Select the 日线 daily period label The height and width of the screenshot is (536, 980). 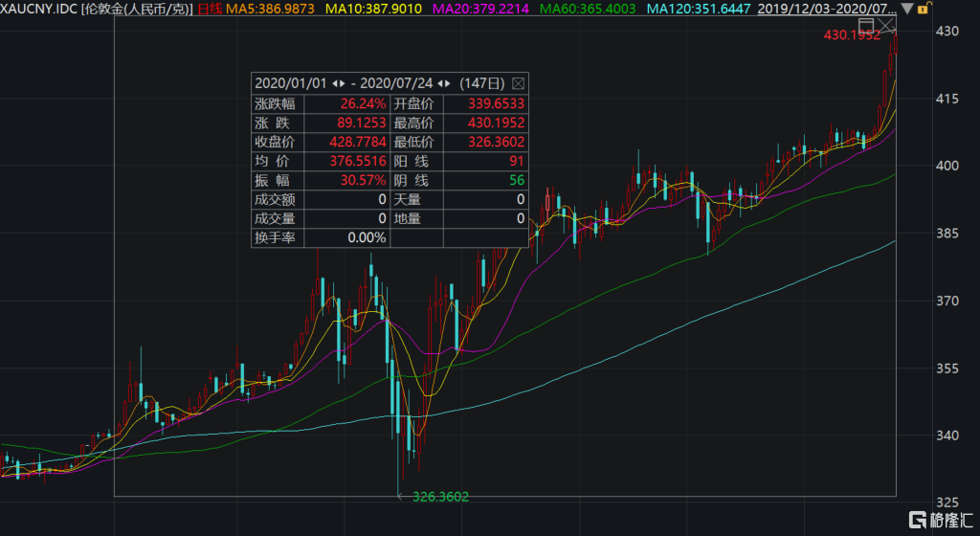(210, 9)
